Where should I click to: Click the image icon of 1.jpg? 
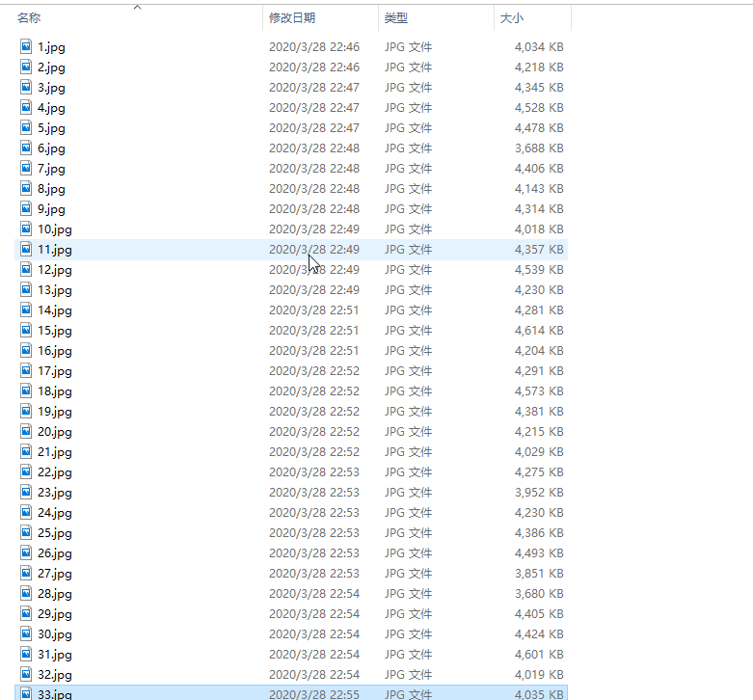click(x=26, y=46)
